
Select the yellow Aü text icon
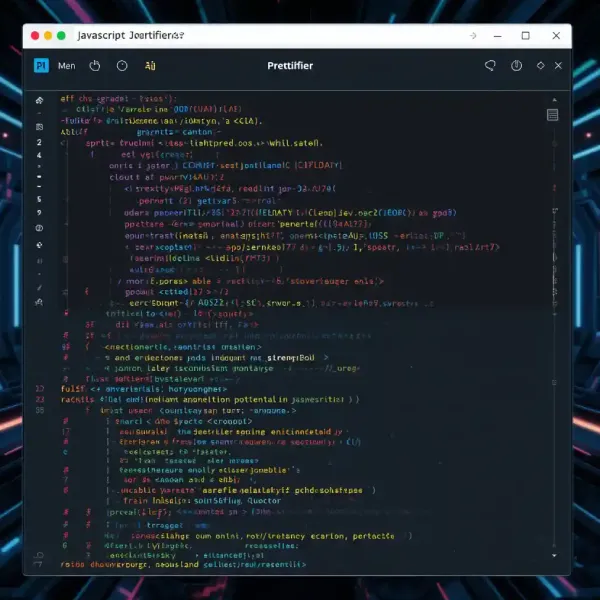pos(150,66)
